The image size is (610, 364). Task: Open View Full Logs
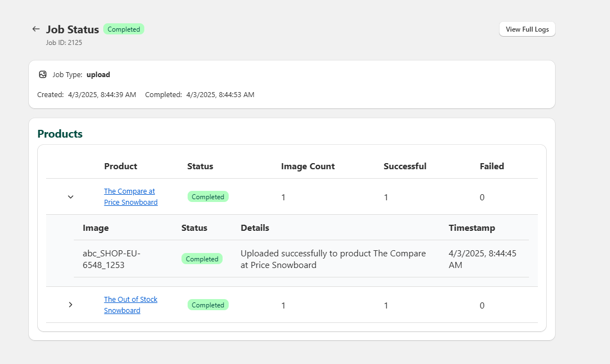(526, 29)
